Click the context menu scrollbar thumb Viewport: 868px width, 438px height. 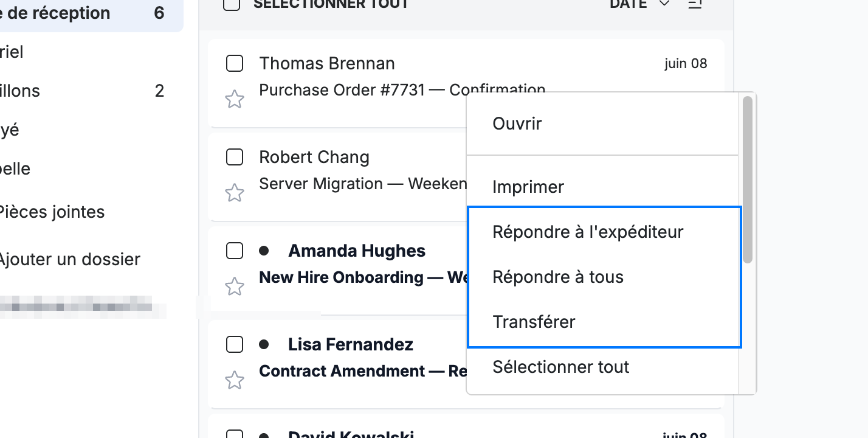click(x=748, y=179)
